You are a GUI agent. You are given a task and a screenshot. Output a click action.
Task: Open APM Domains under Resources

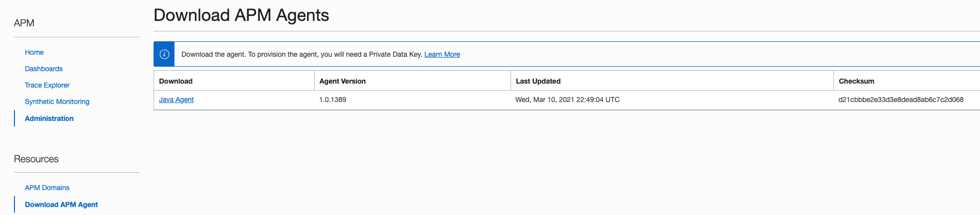(47, 188)
